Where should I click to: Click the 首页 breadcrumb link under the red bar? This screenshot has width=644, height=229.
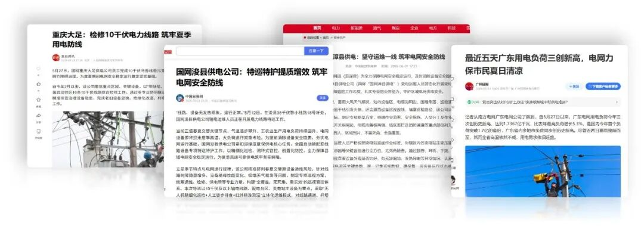326,38
